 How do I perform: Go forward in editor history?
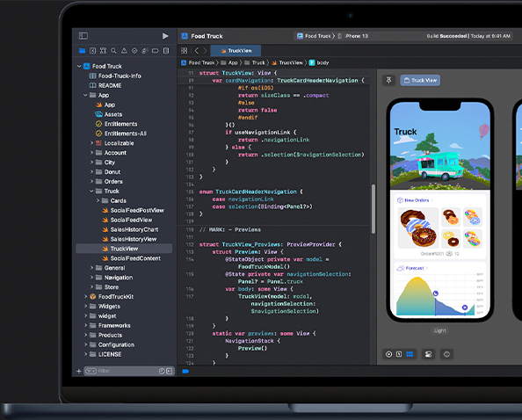coord(205,51)
